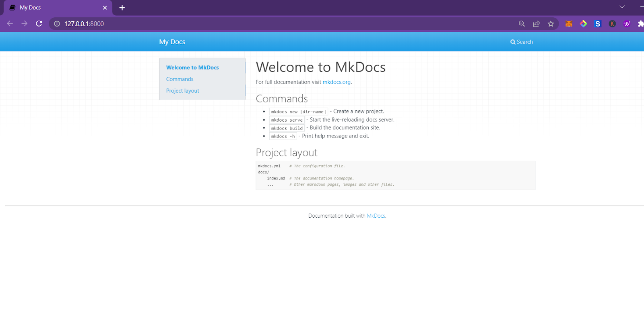The height and width of the screenshot is (317, 644).
Task: Click 'mkdocs.yml' in the project layout block
Action: click(x=269, y=166)
